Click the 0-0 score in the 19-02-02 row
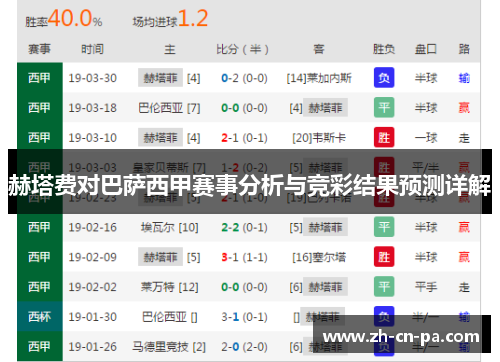The width and height of the screenshot is (500, 362). click(x=244, y=287)
